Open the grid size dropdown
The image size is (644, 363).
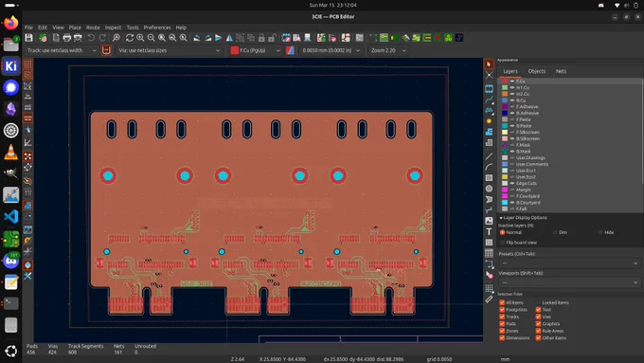pyautogui.click(x=331, y=50)
